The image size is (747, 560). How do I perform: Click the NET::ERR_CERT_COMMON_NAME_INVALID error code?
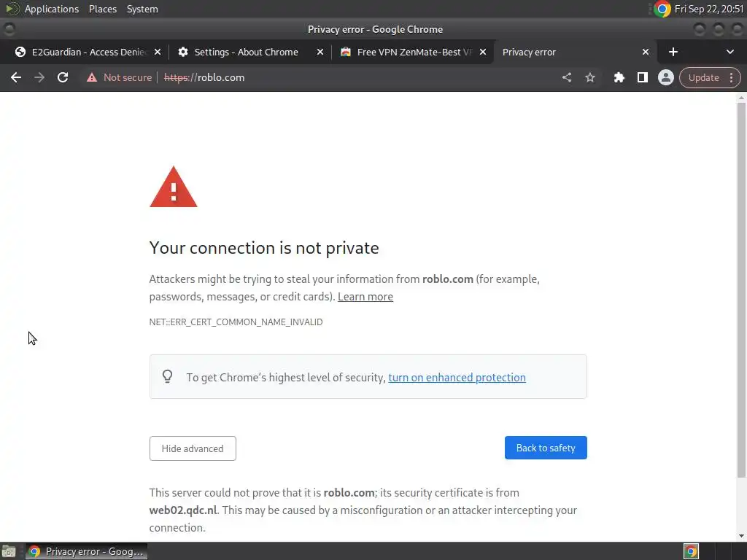[x=236, y=322]
